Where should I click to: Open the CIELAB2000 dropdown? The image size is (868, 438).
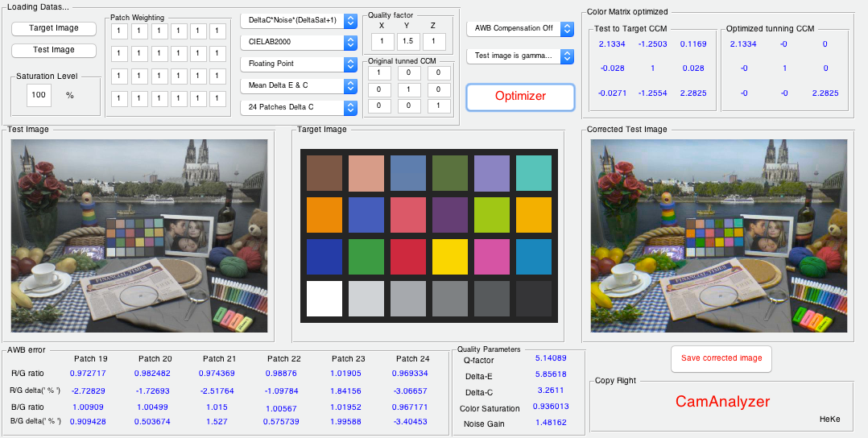click(299, 42)
